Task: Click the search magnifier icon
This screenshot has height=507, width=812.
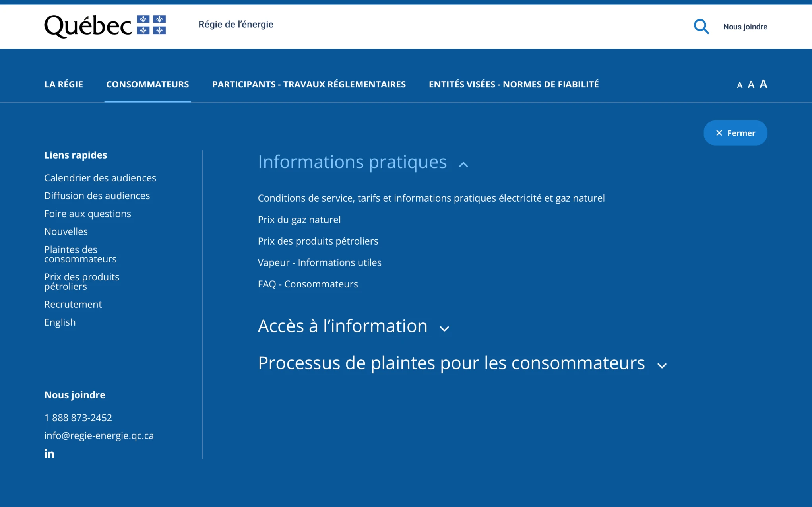Action: [701, 27]
